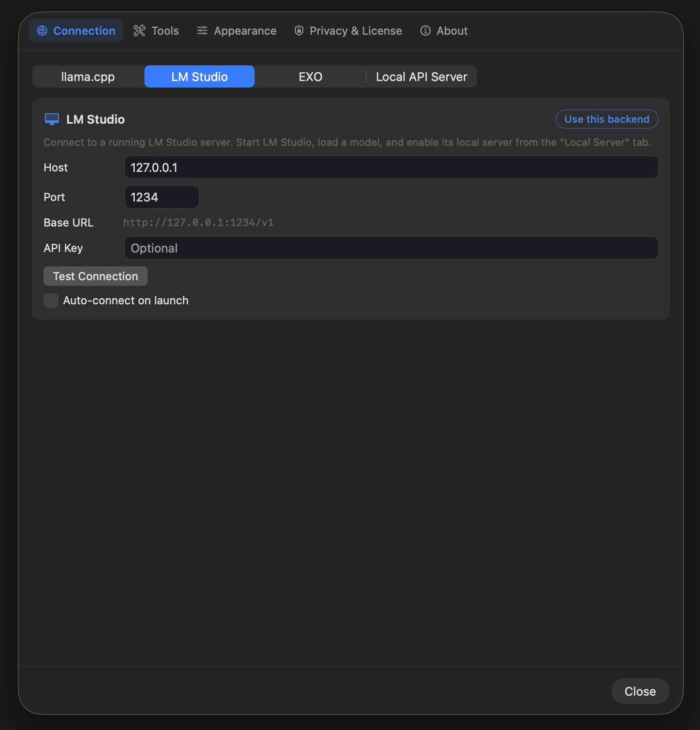Click the Base URL http://127.0.0.1:1234/v1 text
700x730 pixels.
199,222
